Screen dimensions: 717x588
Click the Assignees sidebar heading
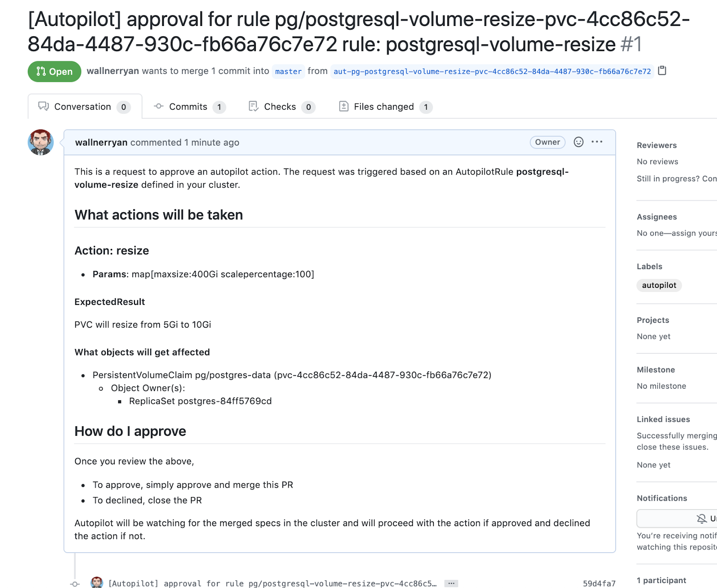[x=657, y=217]
